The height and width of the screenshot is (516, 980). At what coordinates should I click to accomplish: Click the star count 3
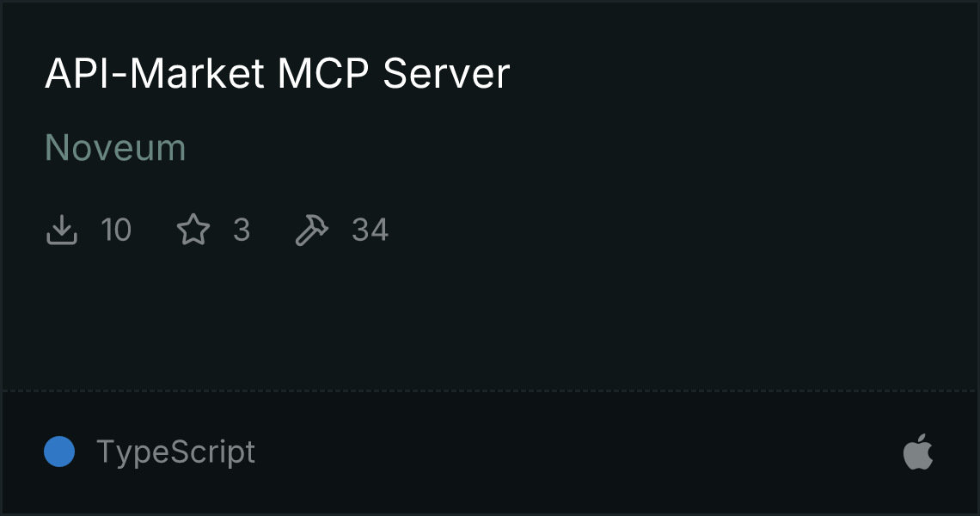tap(242, 230)
